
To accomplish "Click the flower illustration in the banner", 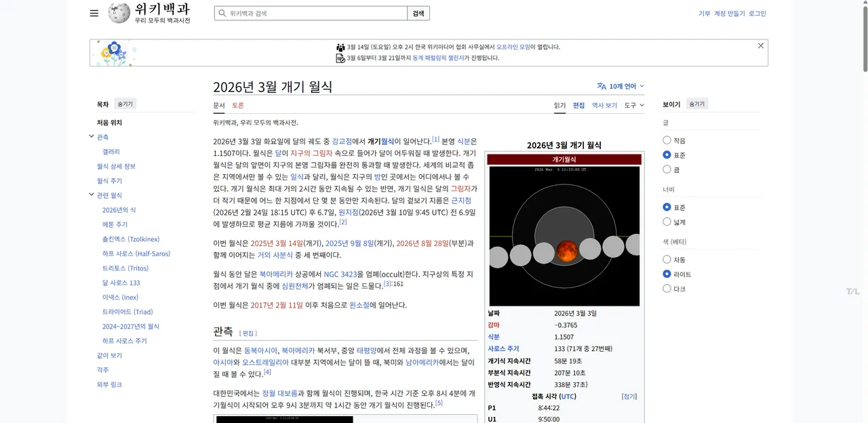I will pyautogui.click(x=114, y=53).
